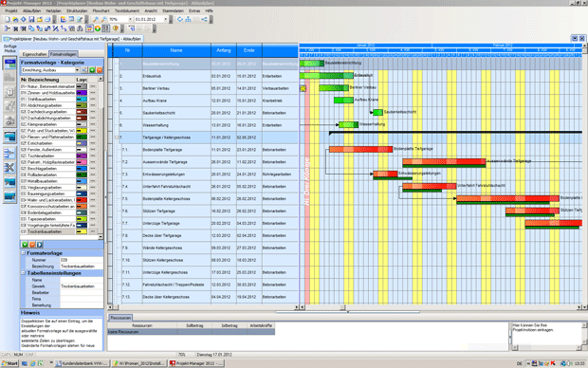Image resolution: width=588 pixels, height=368 pixels.
Task: Collapse the Tiefgarage / Kellergeschoss task group
Action: click(x=117, y=138)
